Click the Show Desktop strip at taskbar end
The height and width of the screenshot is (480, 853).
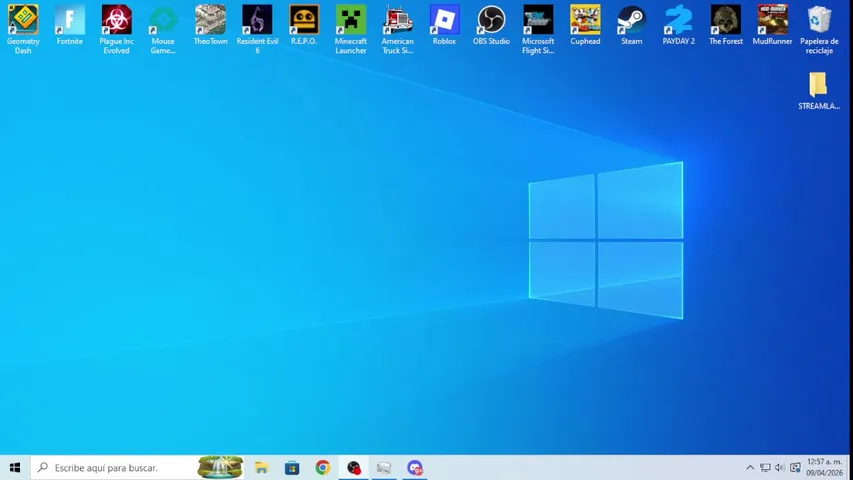pyautogui.click(x=850, y=467)
